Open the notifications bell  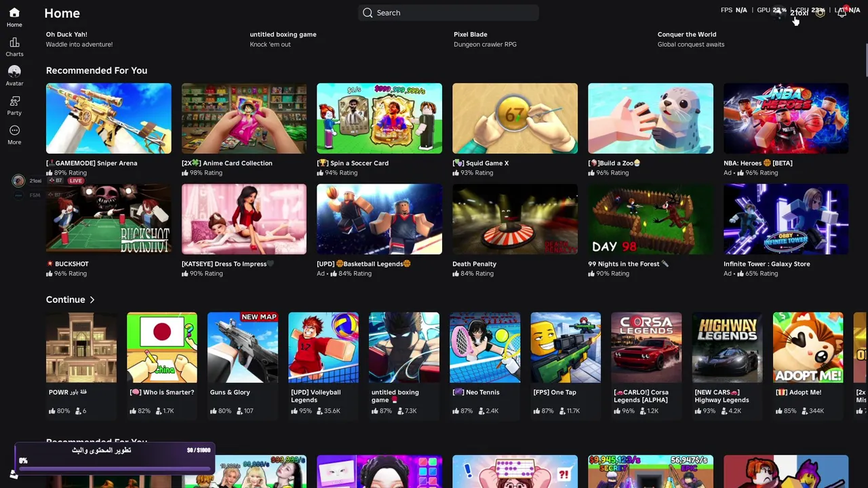(x=842, y=12)
